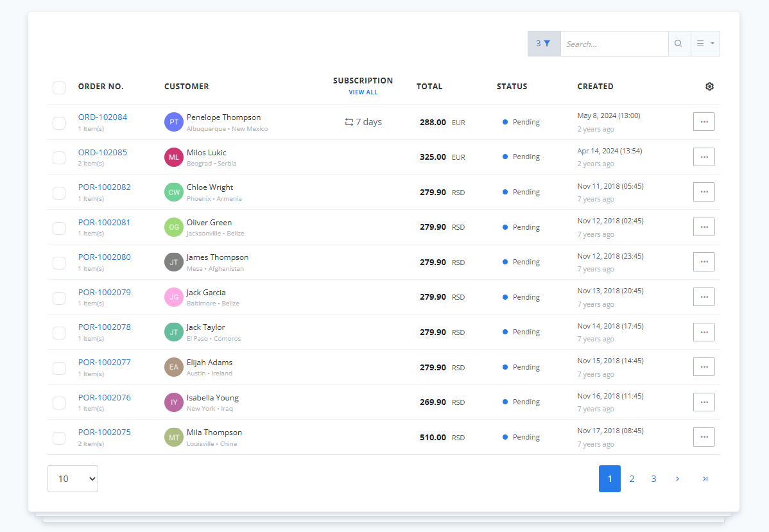Click the search magnifier icon
The image size is (769, 532).
pos(678,43)
